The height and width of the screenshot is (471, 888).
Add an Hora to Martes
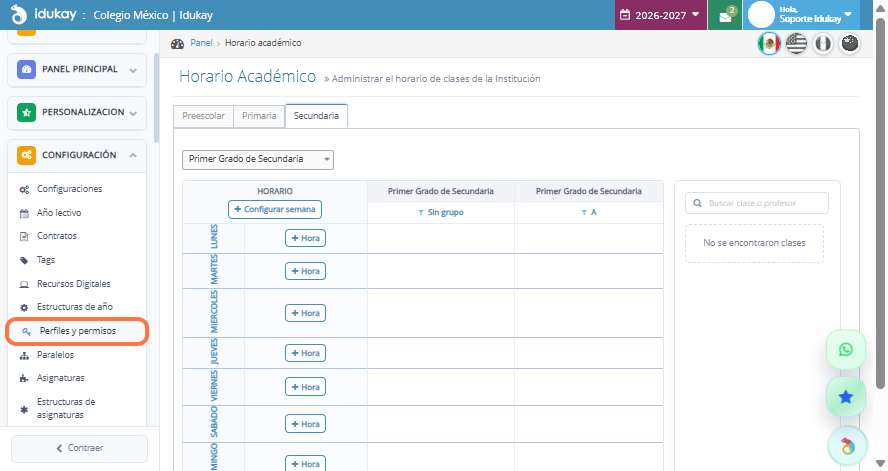click(305, 271)
